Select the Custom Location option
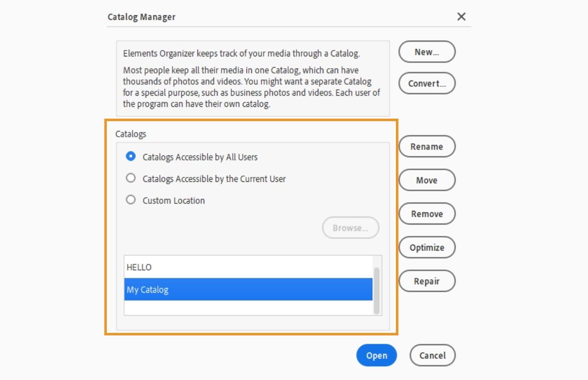 [130, 200]
